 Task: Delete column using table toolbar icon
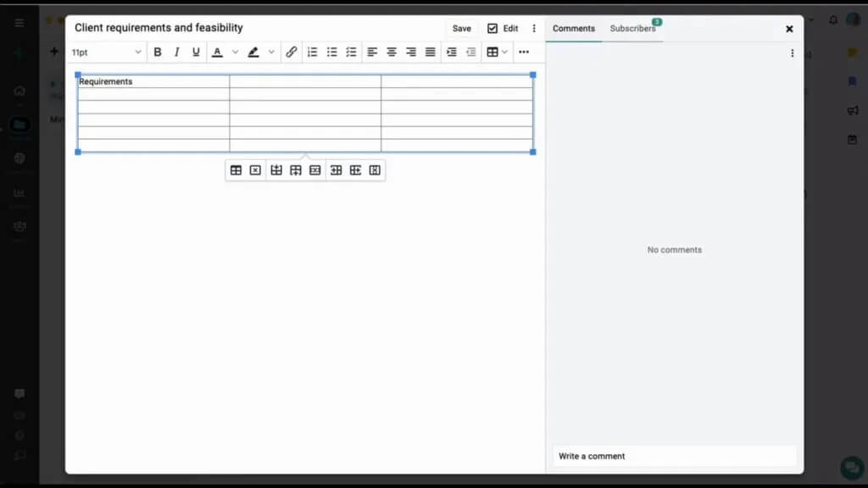click(x=375, y=170)
